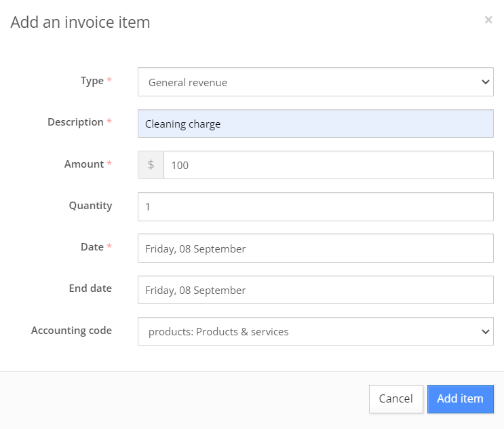Click the Description field label
This screenshot has height=429, width=504.
point(75,122)
